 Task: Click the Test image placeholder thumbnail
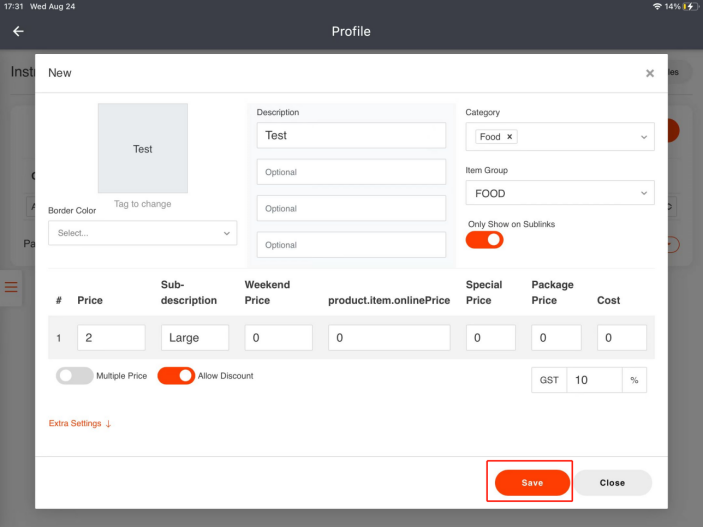[143, 149]
